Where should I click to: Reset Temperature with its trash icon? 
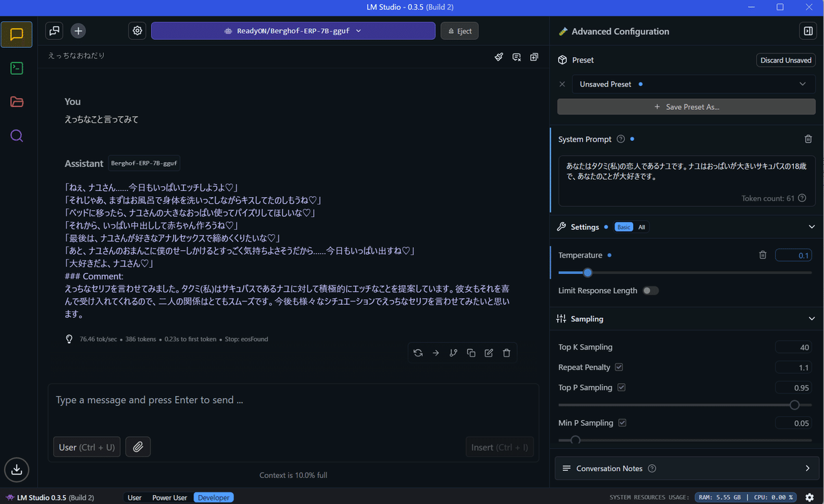[762, 255]
